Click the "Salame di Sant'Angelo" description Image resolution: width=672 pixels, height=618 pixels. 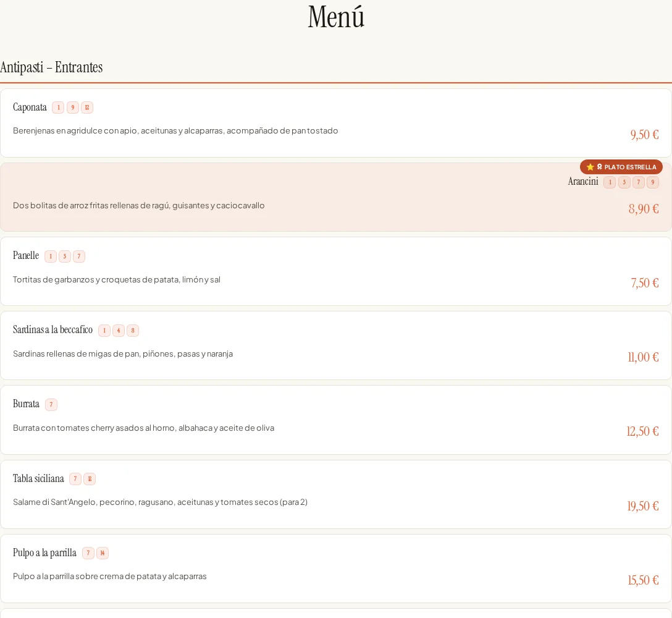point(161,502)
